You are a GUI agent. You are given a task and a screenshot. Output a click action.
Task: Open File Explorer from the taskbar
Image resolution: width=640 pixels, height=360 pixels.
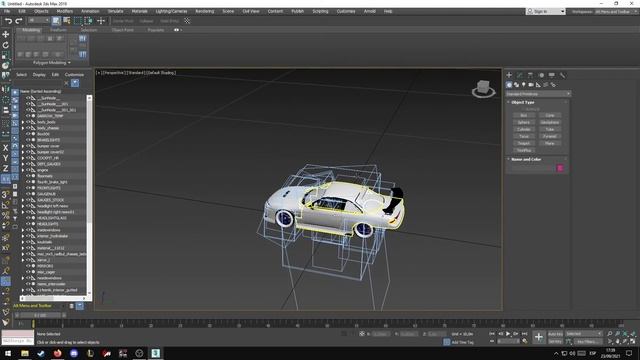click(x=25, y=353)
